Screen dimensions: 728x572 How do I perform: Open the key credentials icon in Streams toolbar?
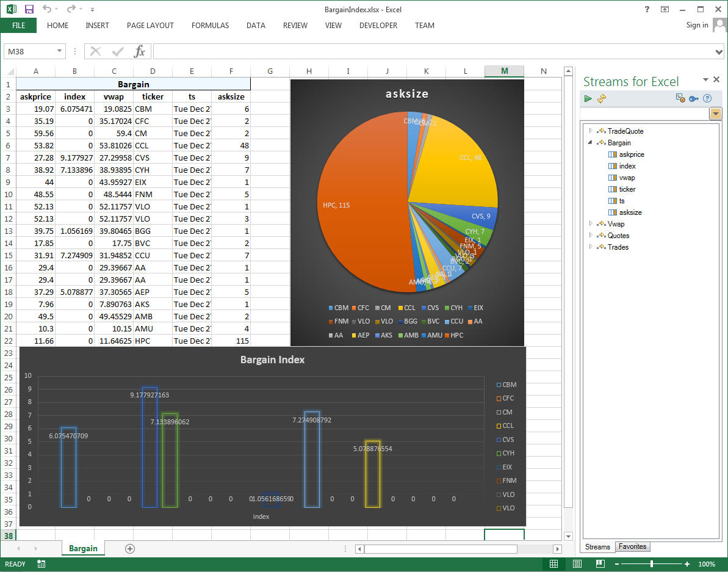[694, 98]
